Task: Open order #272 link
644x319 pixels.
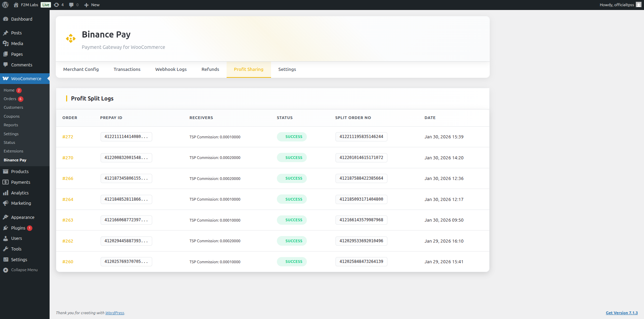Action: [68, 137]
